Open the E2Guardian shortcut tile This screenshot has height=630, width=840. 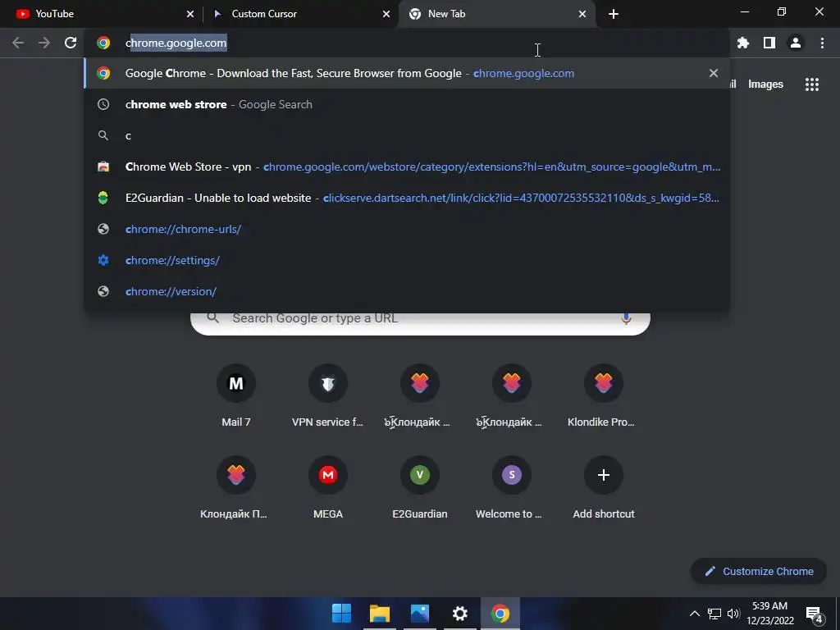[420, 487]
